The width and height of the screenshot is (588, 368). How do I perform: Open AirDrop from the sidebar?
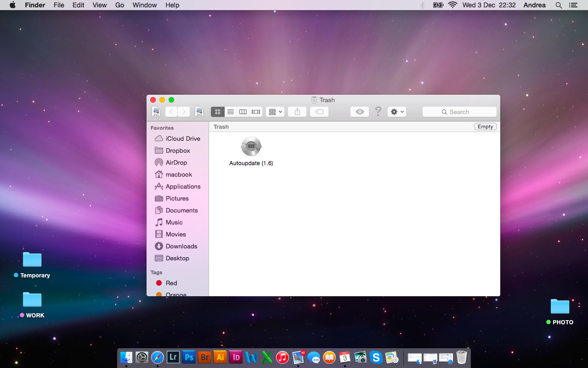[178, 162]
